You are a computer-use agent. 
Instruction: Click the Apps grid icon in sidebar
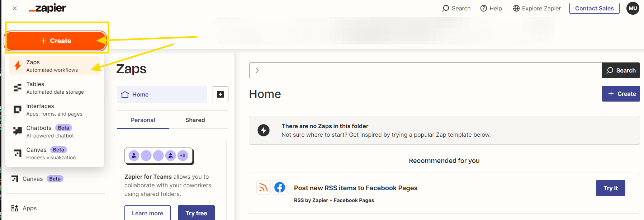[15, 208]
